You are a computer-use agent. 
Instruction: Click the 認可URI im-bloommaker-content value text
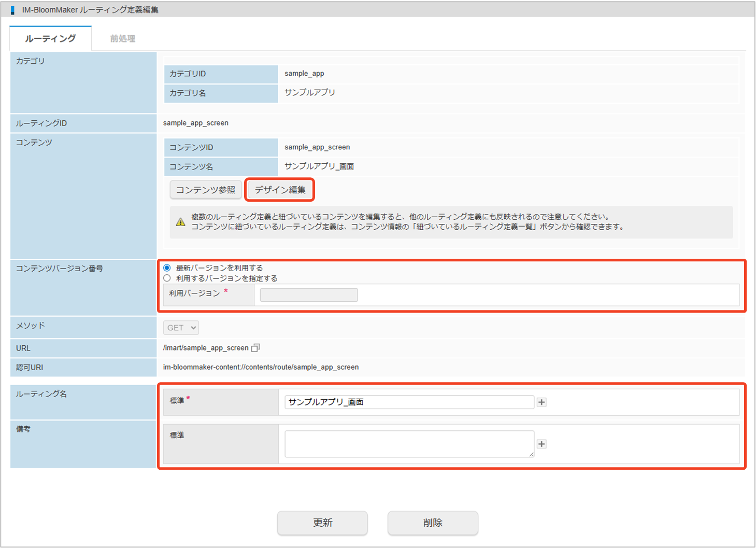[261, 367]
